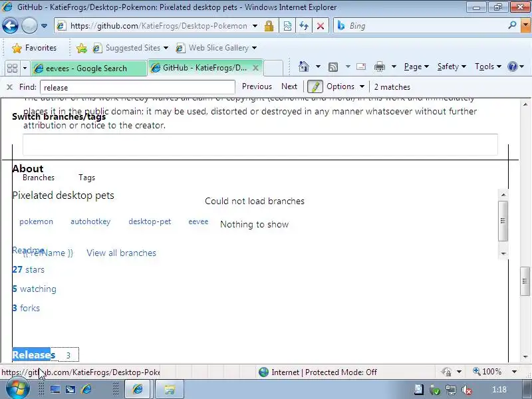Close the Find bar

9,87
